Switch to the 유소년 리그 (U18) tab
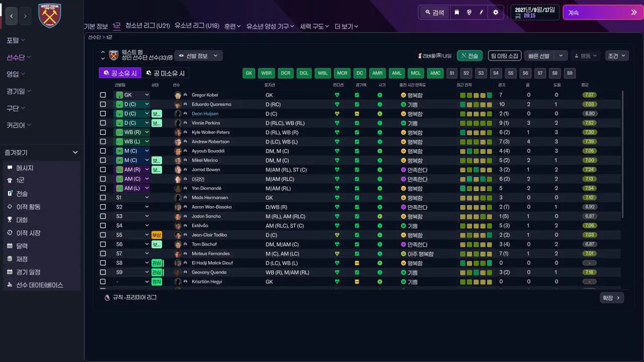Screen dimensions: 644x362 [197, 26]
